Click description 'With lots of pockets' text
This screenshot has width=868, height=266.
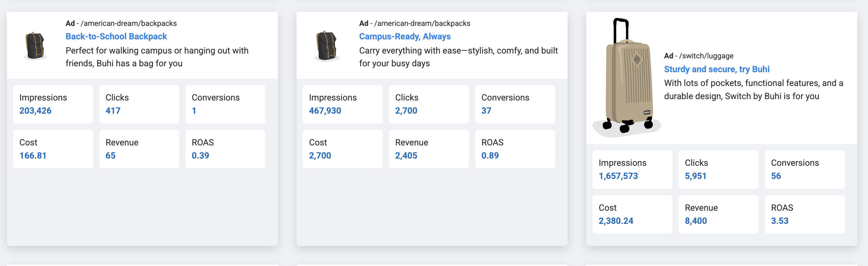coord(754,90)
